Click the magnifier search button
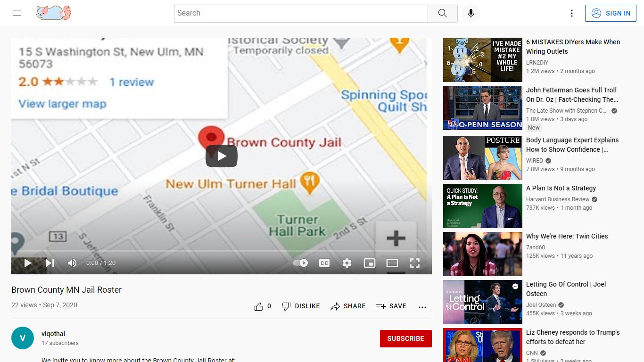 coord(442,13)
